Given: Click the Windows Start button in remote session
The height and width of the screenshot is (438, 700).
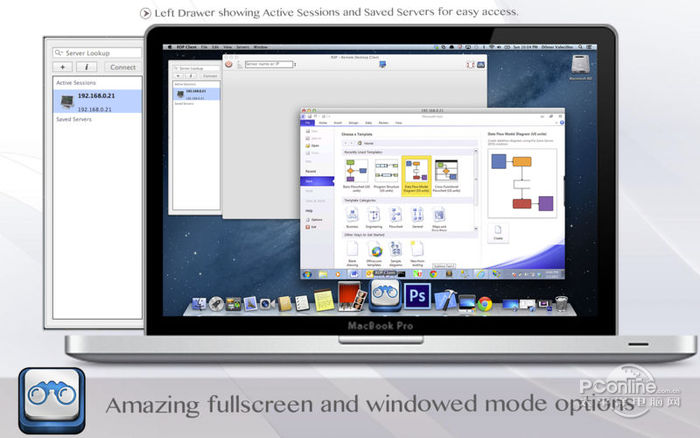Looking at the screenshot, I should (x=307, y=274).
